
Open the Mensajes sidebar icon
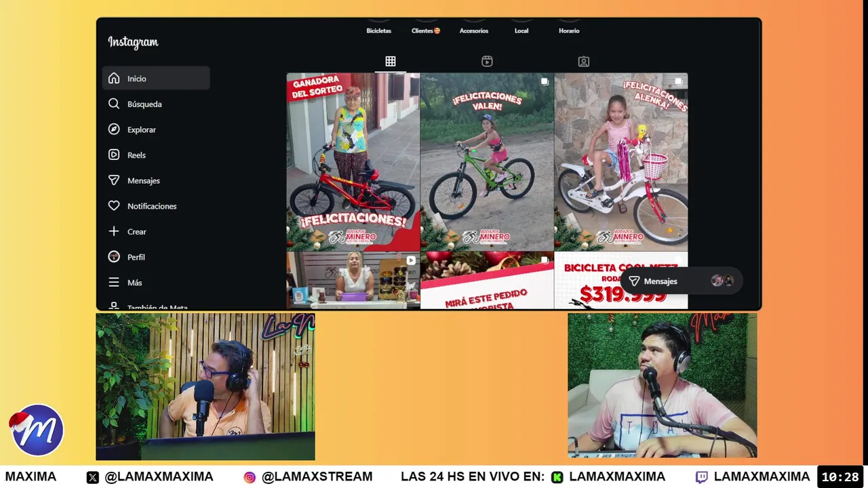(x=114, y=180)
